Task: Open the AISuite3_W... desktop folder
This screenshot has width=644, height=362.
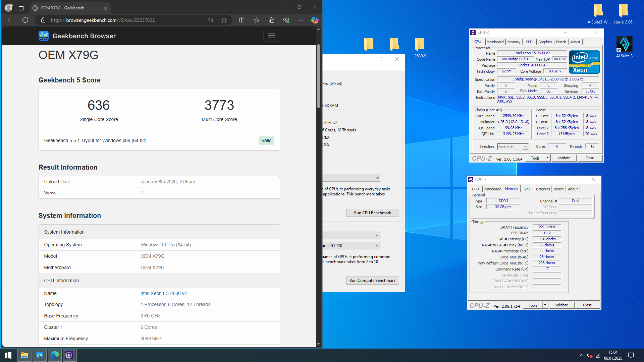Action: click(x=599, y=14)
